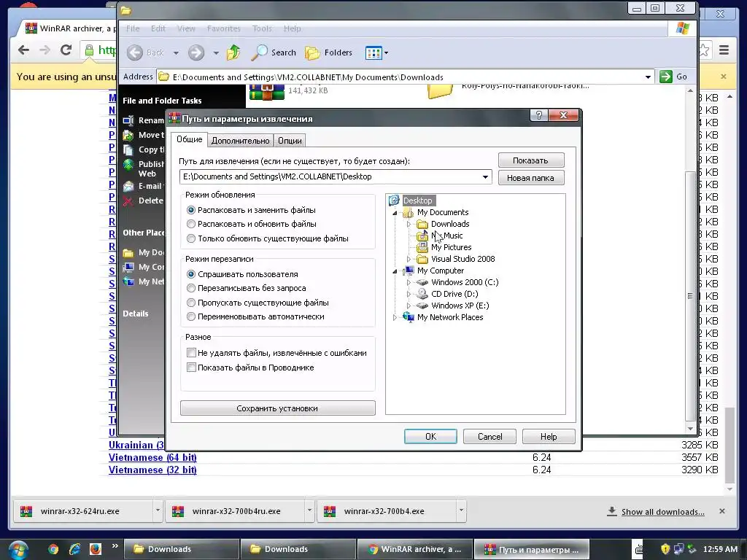The width and height of the screenshot is (747, 560).
Task: Click the My Documents folder icon in tree
Action: (x=408, y=212)
